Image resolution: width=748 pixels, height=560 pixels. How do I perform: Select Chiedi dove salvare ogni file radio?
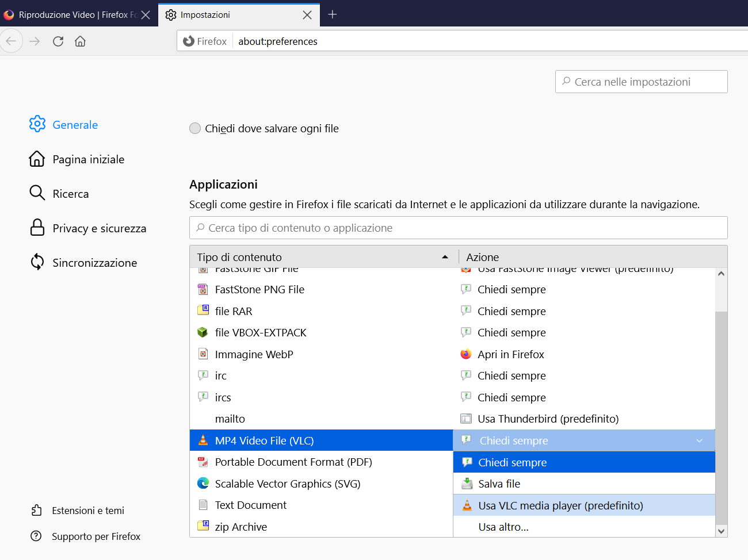click(x=195, y=128)
